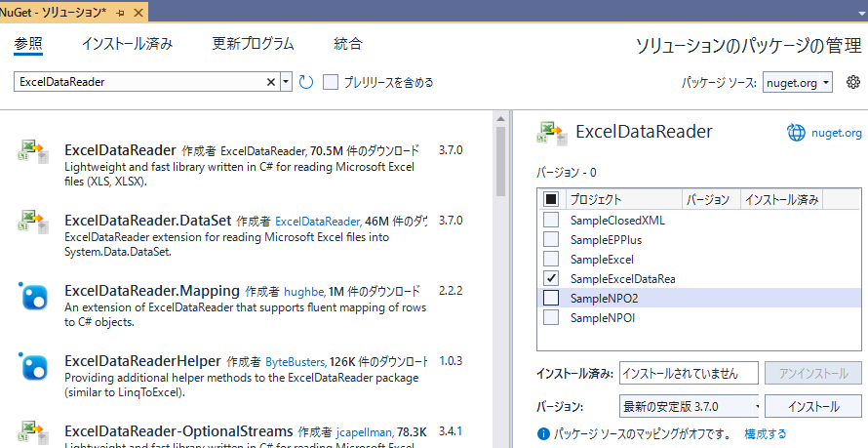Click ExcelDataReader.Mapping package icon
Image resolution: width=868 pixels, height=448 pixels.
[33, 297]
